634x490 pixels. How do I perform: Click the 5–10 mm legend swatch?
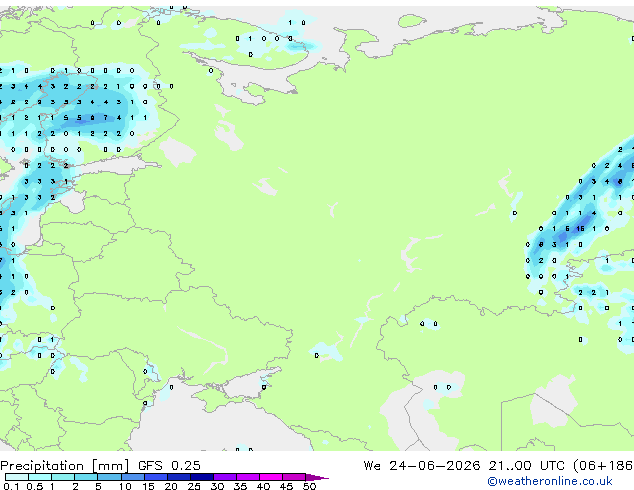[109, 477]
